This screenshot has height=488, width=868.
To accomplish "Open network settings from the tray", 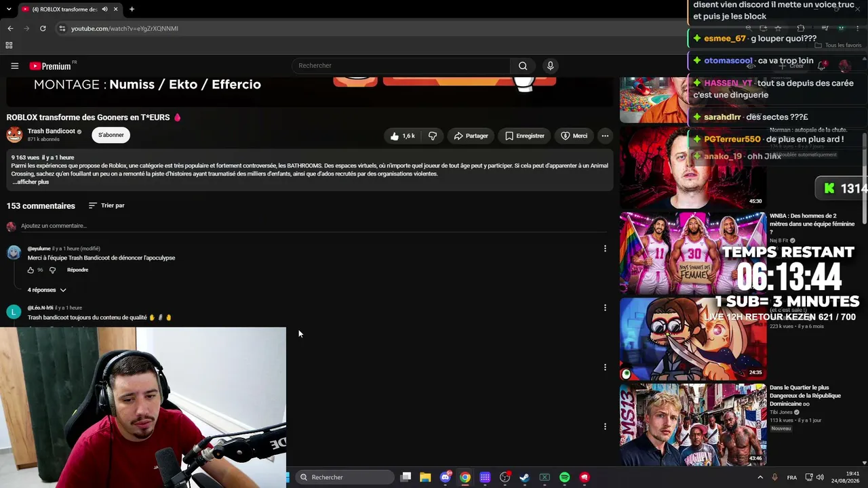I will coord(809,477).
